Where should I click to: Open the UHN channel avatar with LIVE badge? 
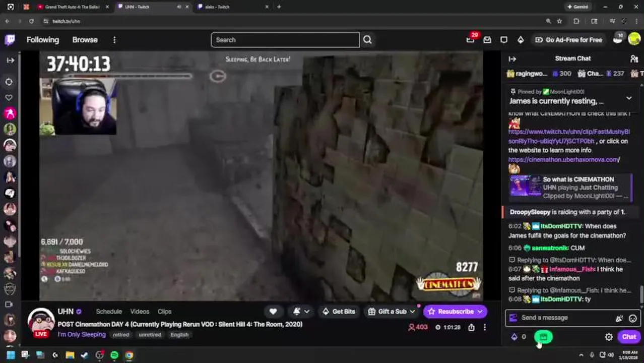[41, 323]
